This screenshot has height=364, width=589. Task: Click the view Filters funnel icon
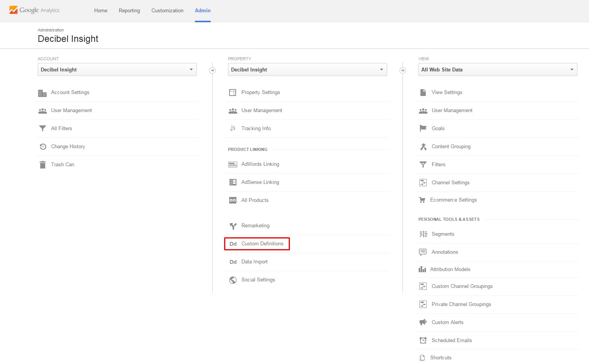click(x=423, y=164)
